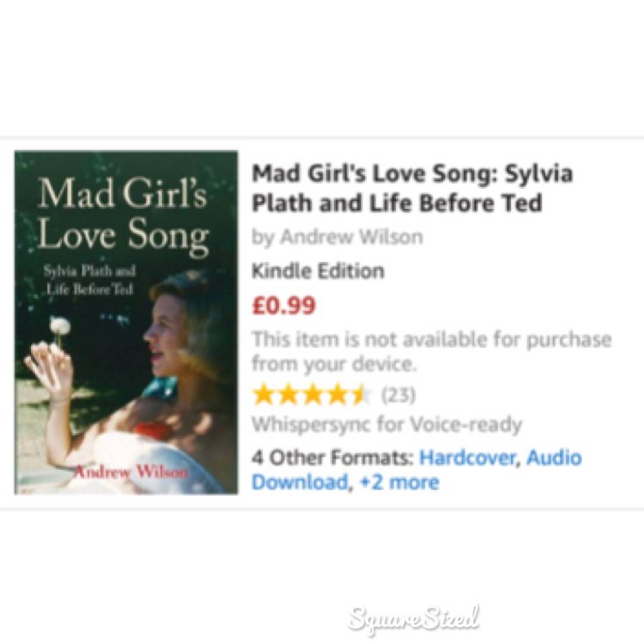Select the Whispersync for Voice-ready text
The width and height of the screenshot is (644, 644).
pyautogui.click(x=386, y=425)
